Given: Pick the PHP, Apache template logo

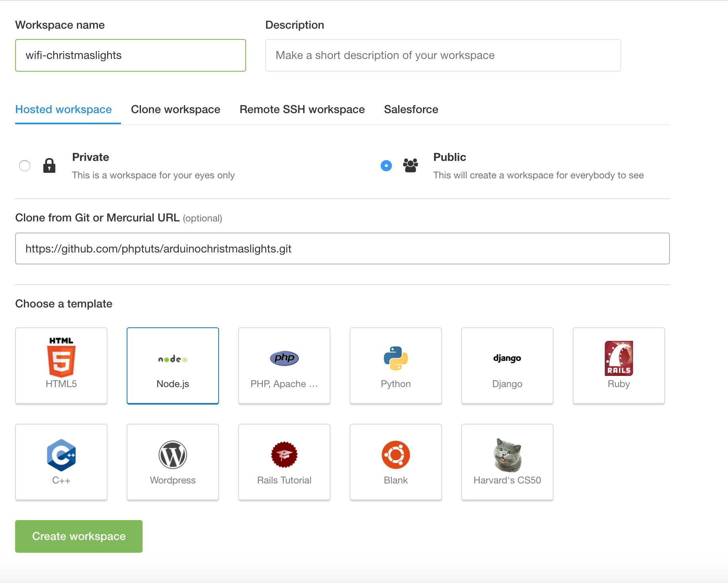Looking at the screenshot, I should tap(284, 358).
